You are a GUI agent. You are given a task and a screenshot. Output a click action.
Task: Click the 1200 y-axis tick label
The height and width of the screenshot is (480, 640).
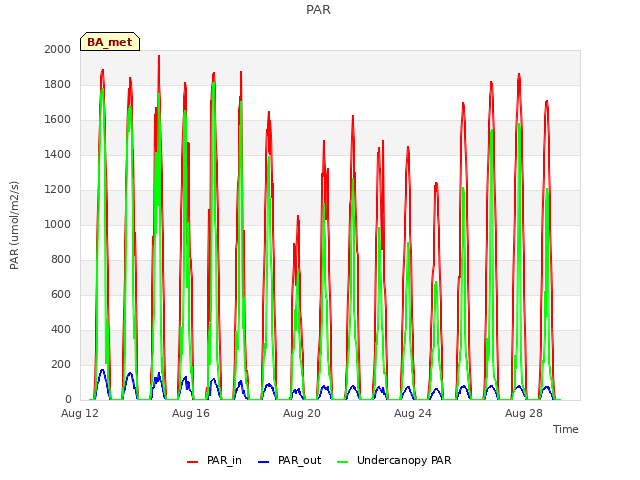coord(58,189)
